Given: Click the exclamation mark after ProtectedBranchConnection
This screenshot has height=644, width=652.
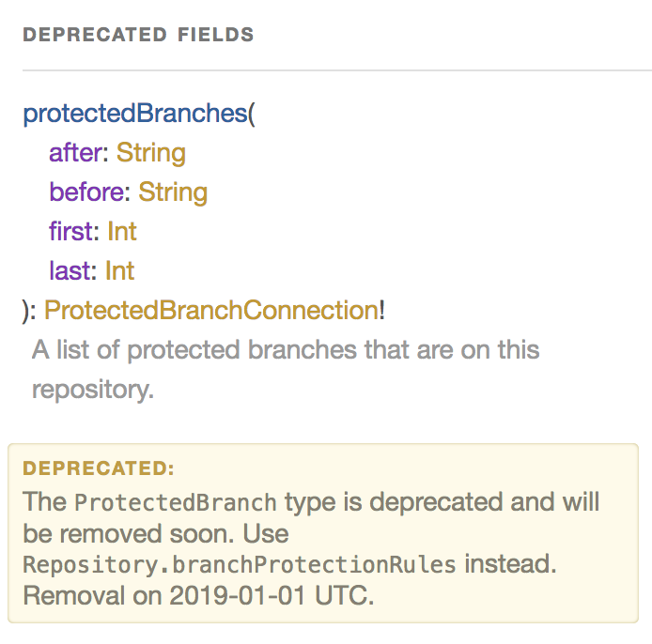Looking at the screenshot, I should click(382, 311).
